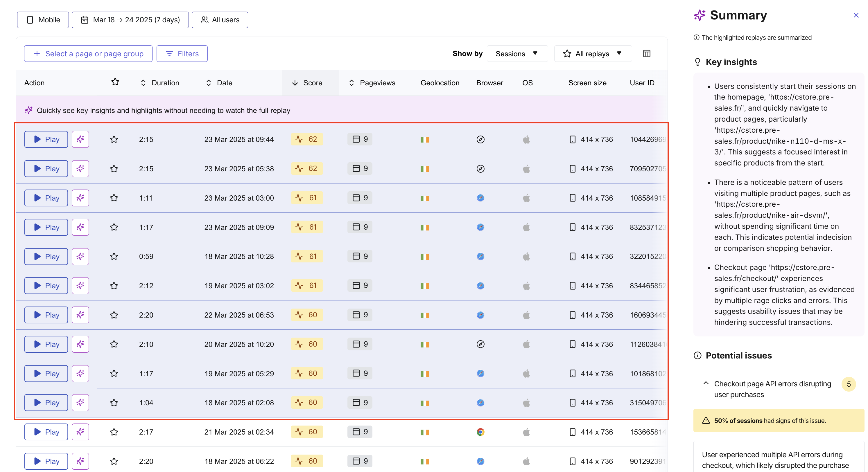Open the All replays dropdown

tap(593, 53)
